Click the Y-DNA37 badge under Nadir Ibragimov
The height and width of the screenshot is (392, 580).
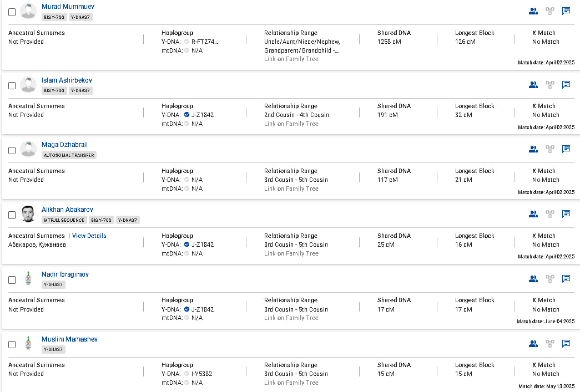(53, 284)
